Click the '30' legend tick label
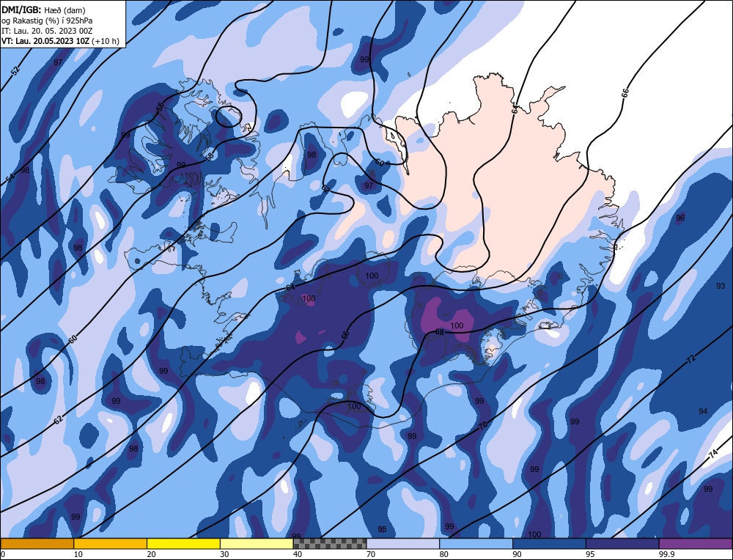 point(225,554)
